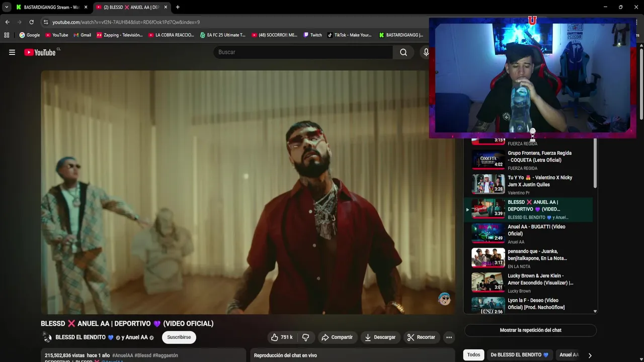Open the YouTube hamburger guide menu

point(12,52)
